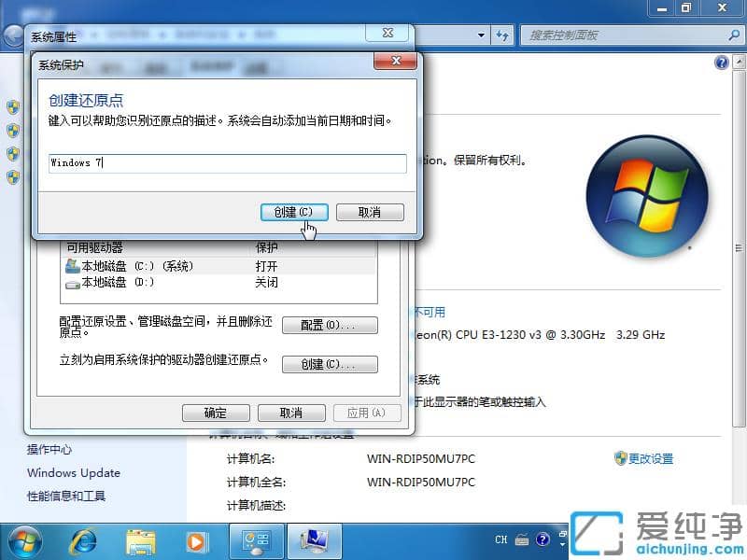Open 配置(O) system protection settings
This screenshot has height=560, width=747.
pos(329,325)
